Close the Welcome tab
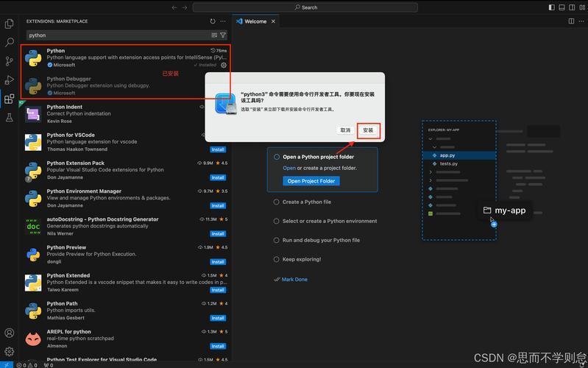Viewport: 588px width, 368px height. pyautogui.click(x=273, y=21)
